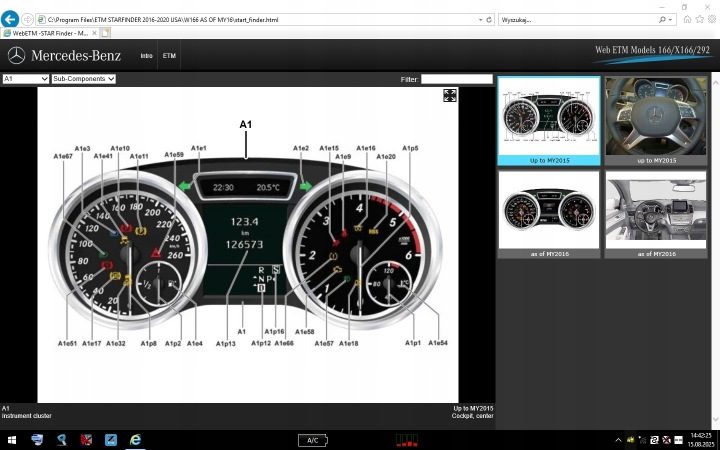Select the cockpit interior thumbnail as of MY2016

pyautogui.click(x=656, y=214)
